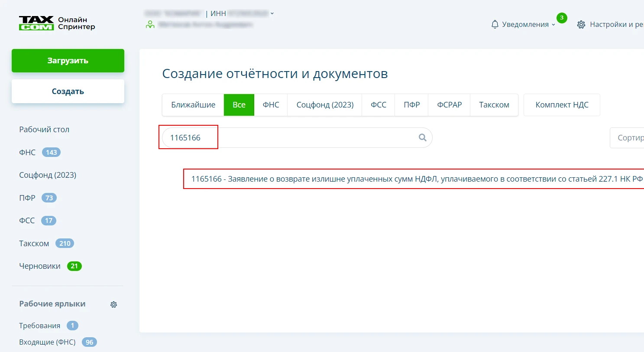The height and width of the screenshot is (352, 644).
Task: Open the Комплект НДС tab
Action: (x=562, y=105)
